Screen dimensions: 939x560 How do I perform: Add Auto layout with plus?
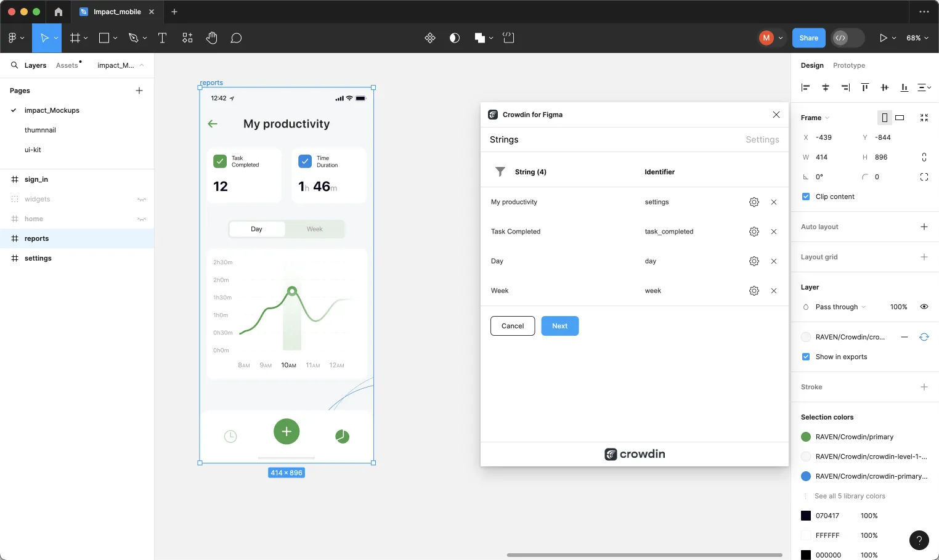pyautogui.click(x=924, y=227)
